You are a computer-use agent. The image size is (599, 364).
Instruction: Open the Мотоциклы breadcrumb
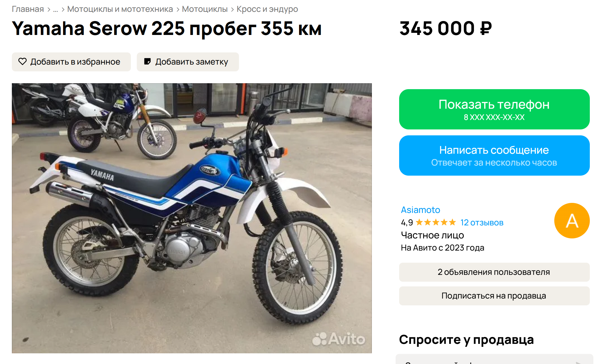tap(205, 9)
